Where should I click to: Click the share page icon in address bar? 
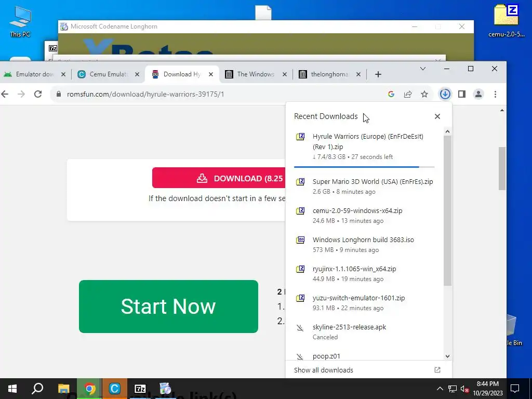click(x=408, y=95)
